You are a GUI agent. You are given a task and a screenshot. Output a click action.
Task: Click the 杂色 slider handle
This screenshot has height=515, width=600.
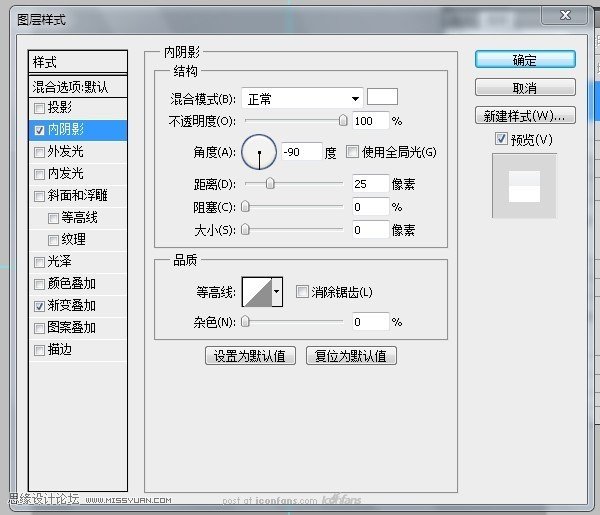(x=245, y=321)
